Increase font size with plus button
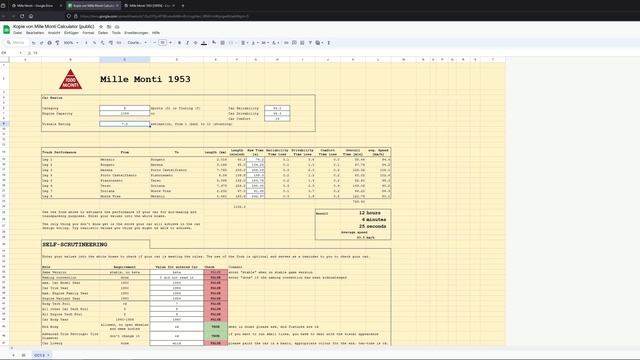 (x=170, y=42)
